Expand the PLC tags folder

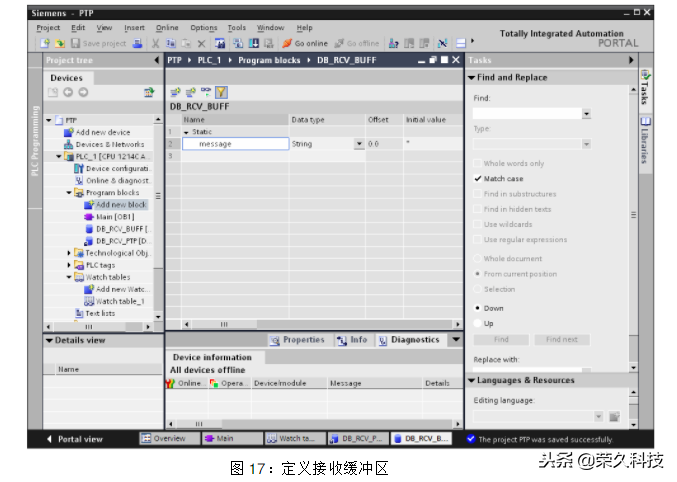click(x=69, y=265)
